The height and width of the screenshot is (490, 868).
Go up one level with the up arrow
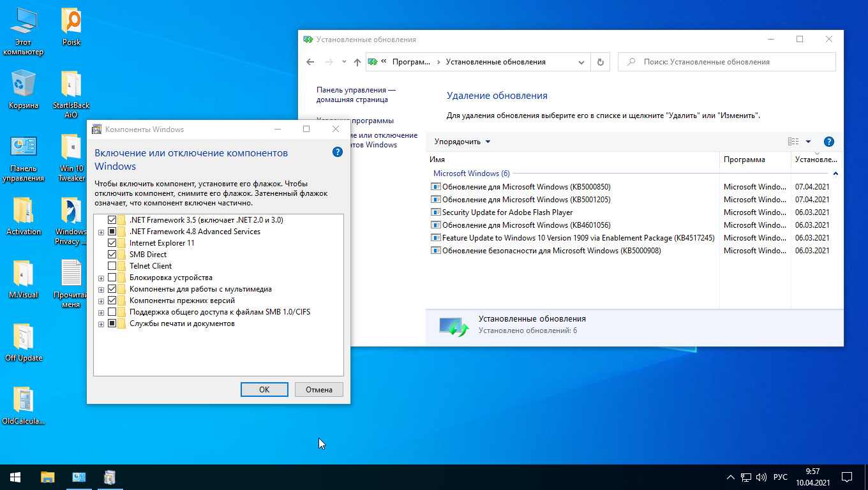coord(357,62)
